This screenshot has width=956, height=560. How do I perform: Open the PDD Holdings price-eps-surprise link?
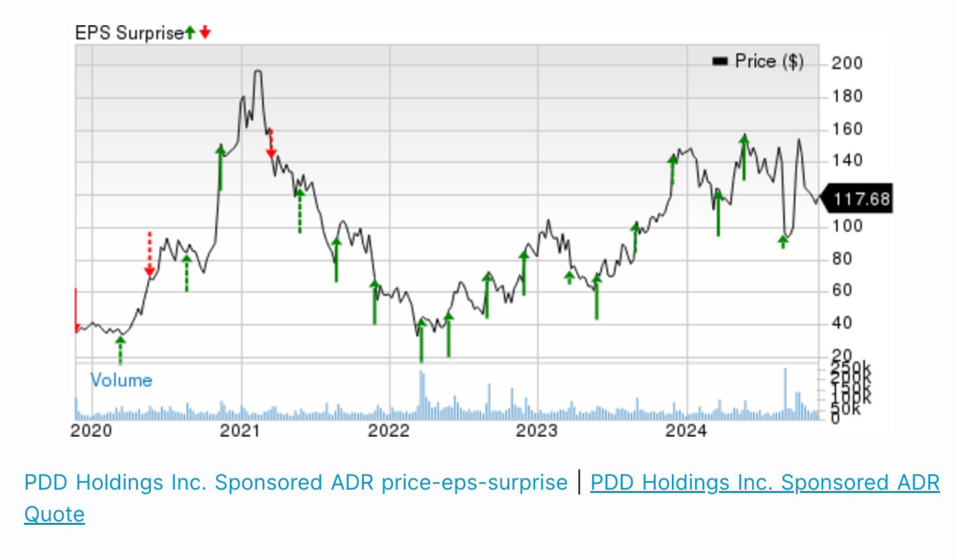[x=295, y=482]
